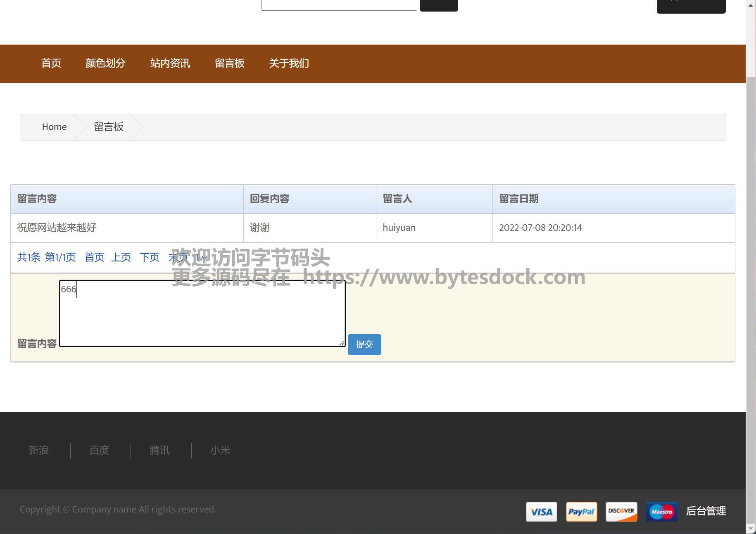Click into the 留言内容 text area
Viewport: 756px width, 534px height.
point(202,313)
